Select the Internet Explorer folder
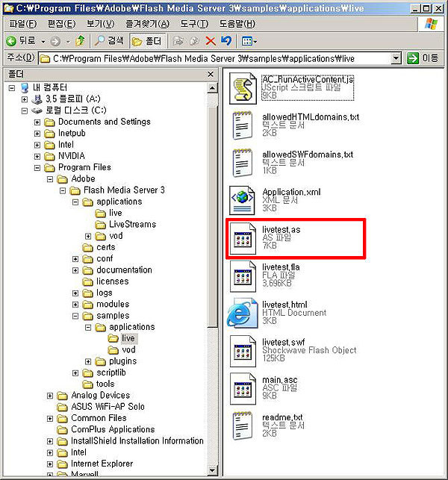The image size is (448, 480). 96,464
